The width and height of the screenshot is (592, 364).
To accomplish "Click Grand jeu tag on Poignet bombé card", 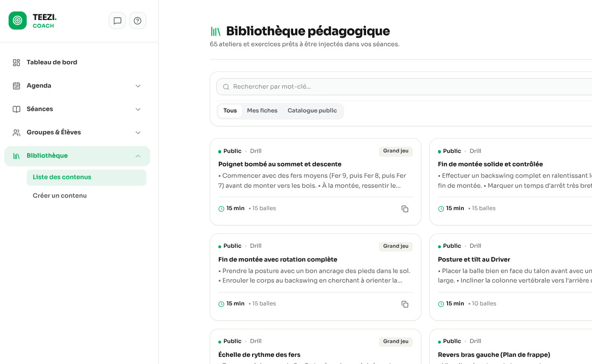I will [396, 151].
